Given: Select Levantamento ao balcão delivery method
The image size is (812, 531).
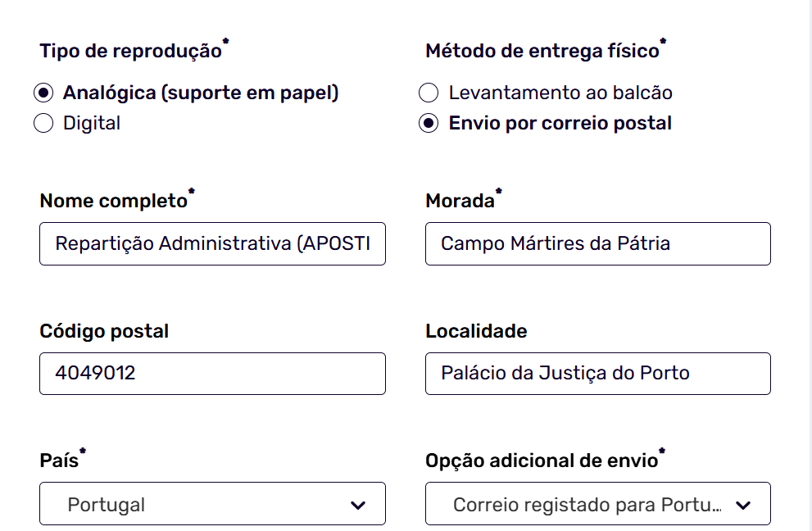Looking at the screenshot, I should click(429, 93).
